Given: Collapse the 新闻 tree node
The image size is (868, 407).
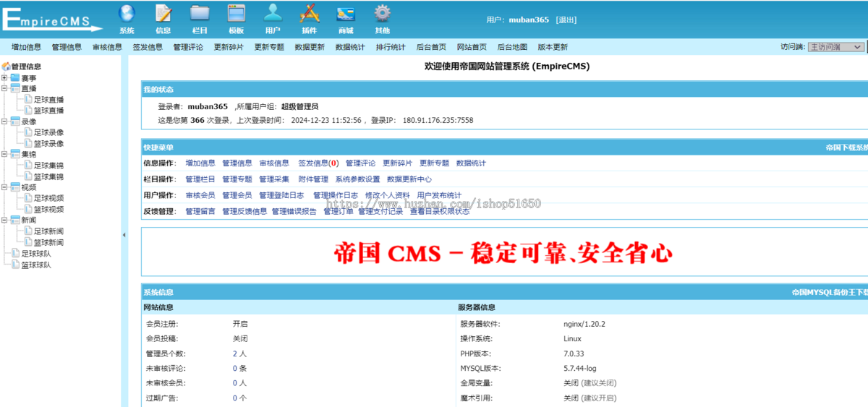Looking at the screenshot, I should [x=5, y=220].
